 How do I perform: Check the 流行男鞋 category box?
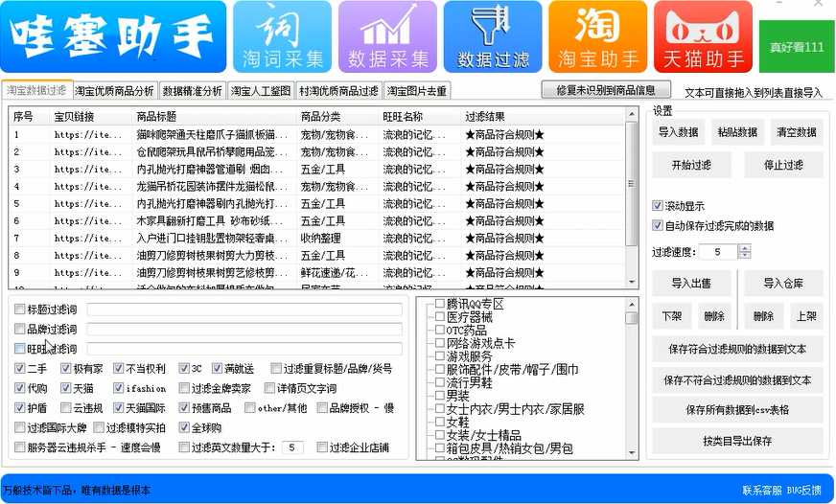click(x=440, y=382)
